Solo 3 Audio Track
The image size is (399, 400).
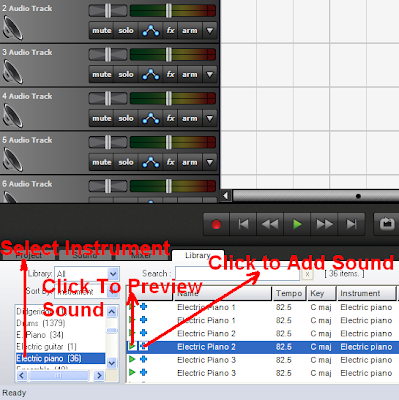pos(126,75)
